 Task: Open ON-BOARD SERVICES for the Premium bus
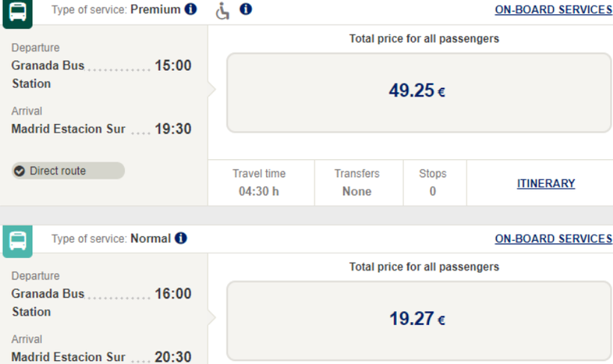[x=553, y=10]
